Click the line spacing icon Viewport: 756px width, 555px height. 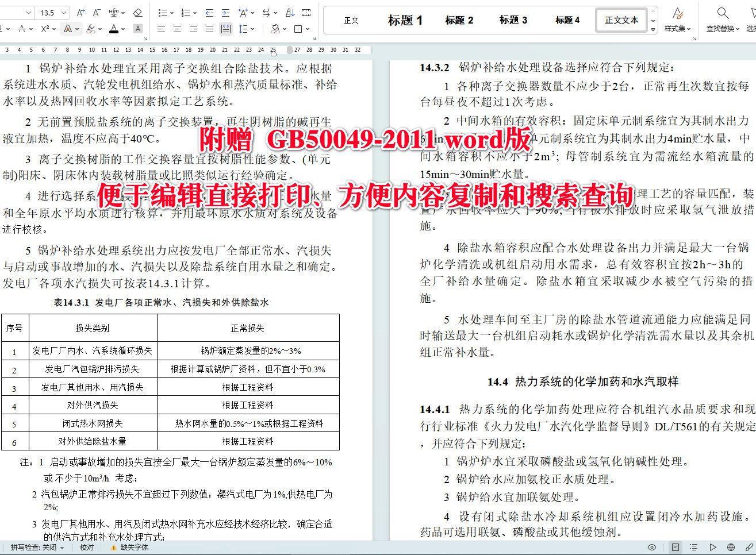coord(243,29)
